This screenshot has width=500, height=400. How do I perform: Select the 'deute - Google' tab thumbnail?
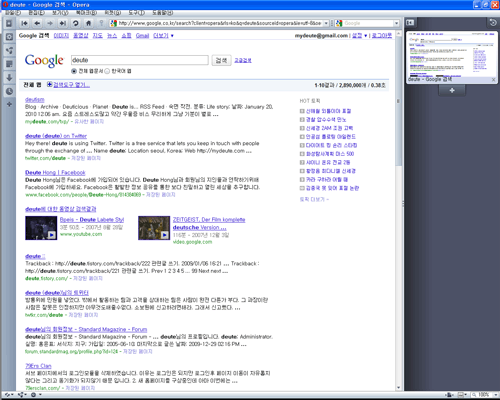click(x=451, y=57)
